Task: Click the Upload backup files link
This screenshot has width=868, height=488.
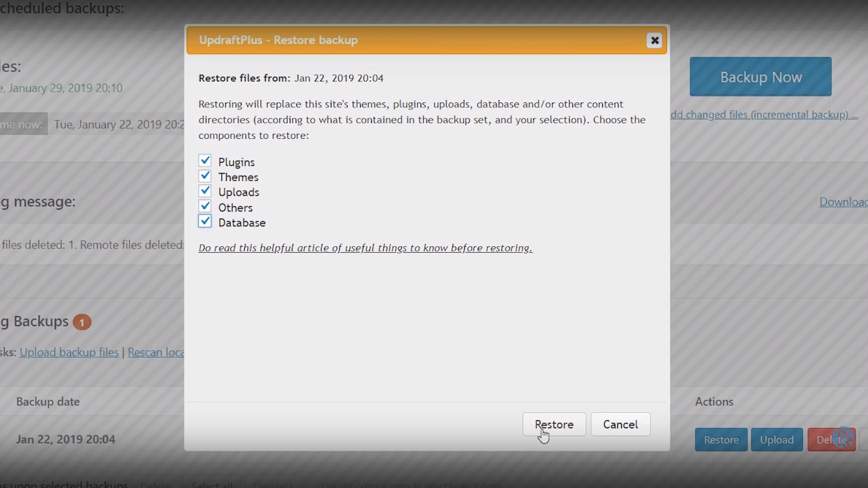Action: [x=69, y=352]
